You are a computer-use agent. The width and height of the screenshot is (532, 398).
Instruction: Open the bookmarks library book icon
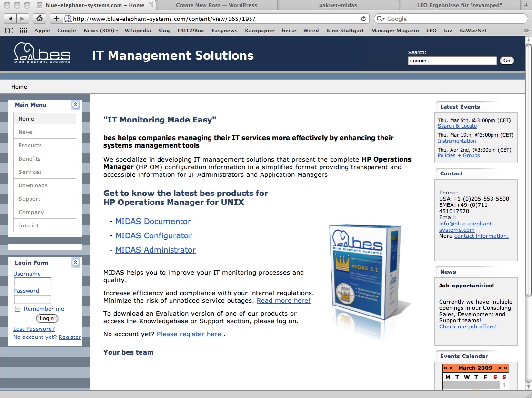coord(10,30)
